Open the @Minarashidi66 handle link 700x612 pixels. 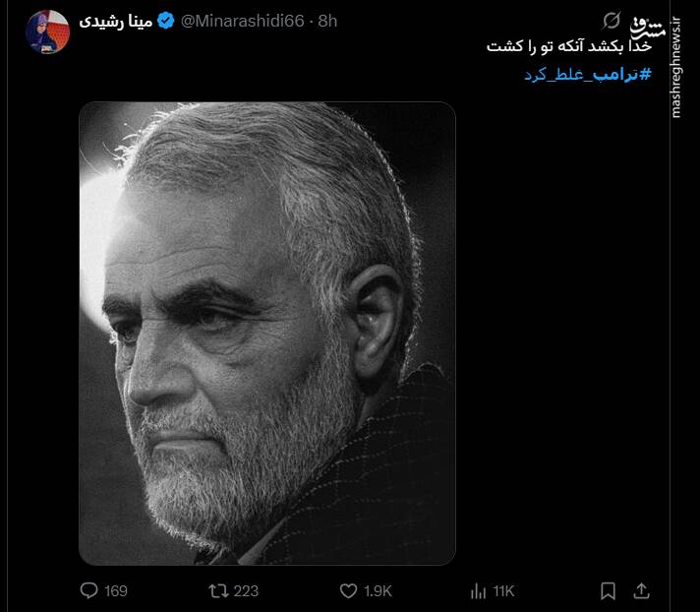click(x=240, y=21)
